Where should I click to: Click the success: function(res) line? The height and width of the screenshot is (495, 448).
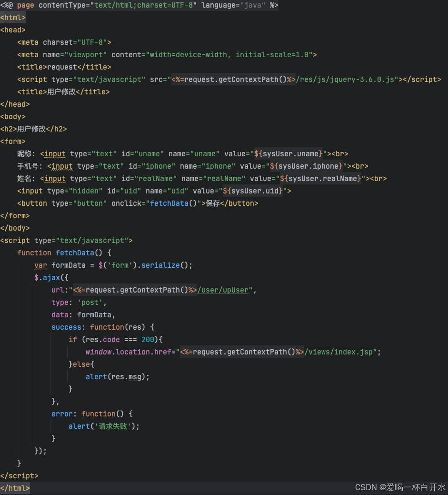coord(103,327)
